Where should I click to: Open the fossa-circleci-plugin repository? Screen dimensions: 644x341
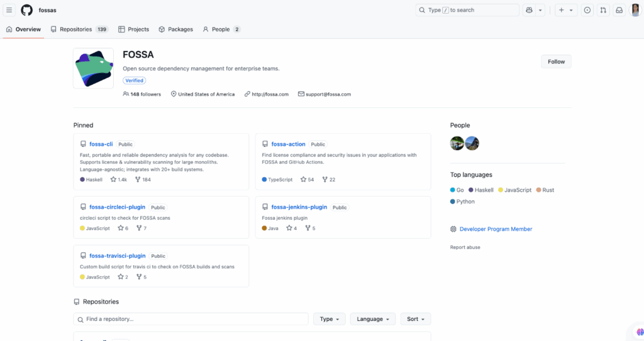tap(117, 207)
